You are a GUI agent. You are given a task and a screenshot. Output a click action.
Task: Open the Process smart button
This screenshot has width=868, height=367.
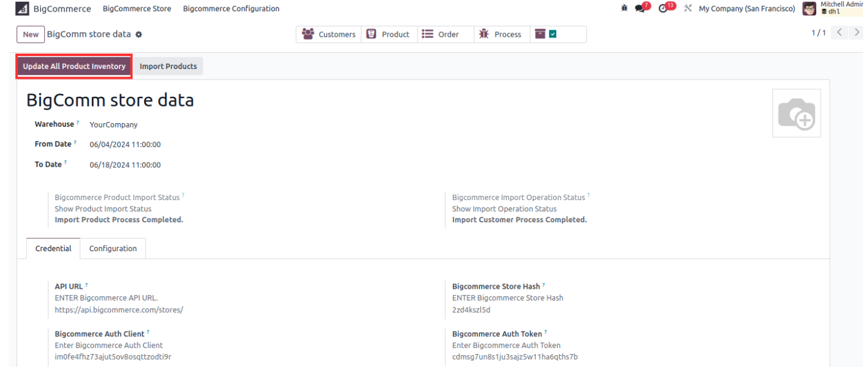tap(501, 34)
